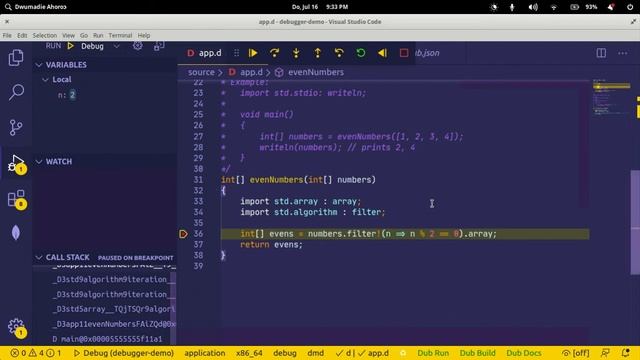
Task: Click the breakpoint marker on line 36
Action: [183, 234]
